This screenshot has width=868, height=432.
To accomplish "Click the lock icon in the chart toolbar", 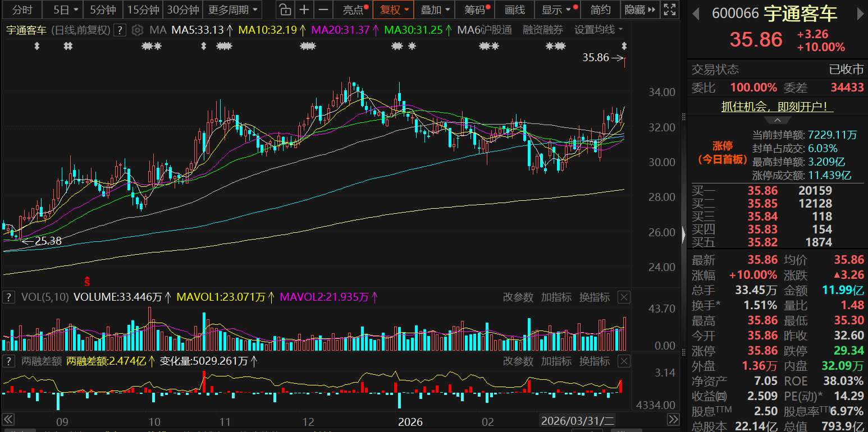I will [285, 10].
